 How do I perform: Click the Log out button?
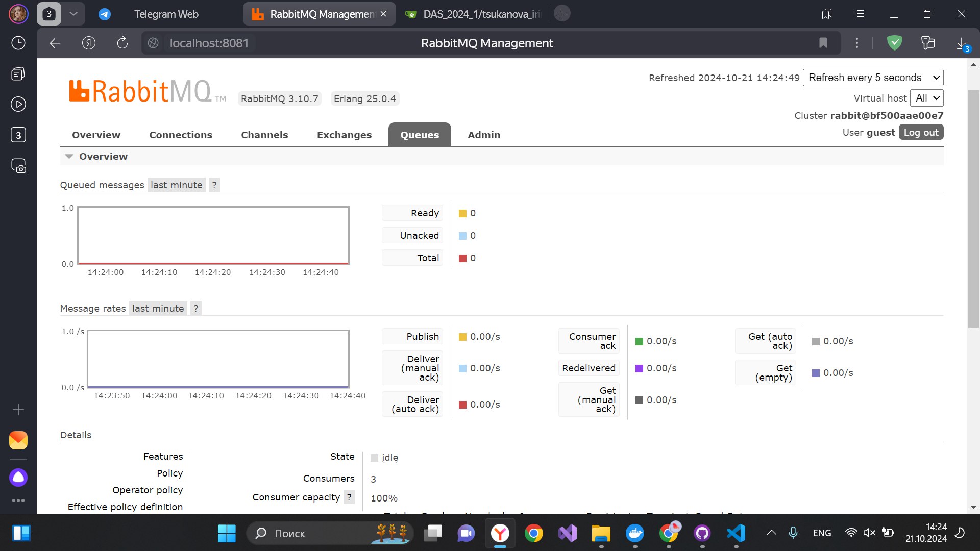tap(921, 133)
